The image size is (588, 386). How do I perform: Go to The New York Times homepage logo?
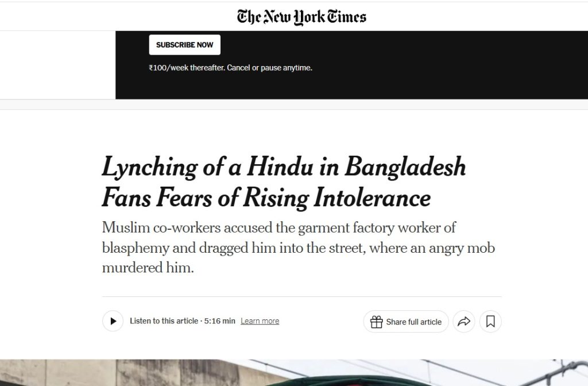coord(301,16)
